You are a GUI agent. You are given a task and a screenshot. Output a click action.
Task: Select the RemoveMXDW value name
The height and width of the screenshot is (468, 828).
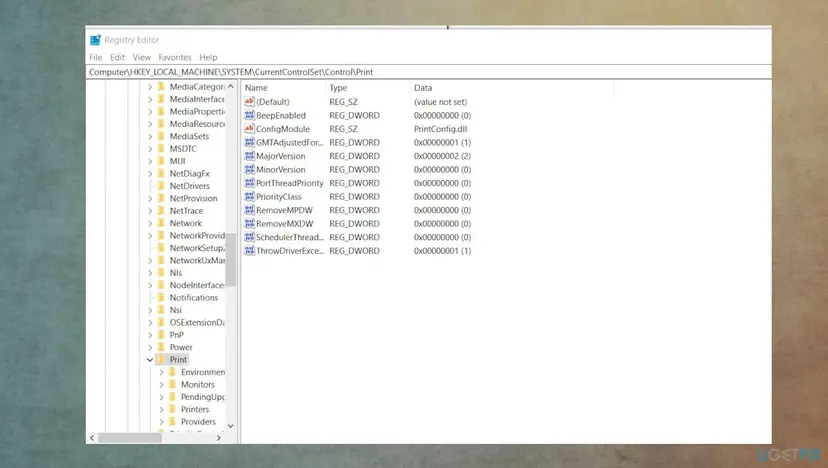[x=285, y=223]
